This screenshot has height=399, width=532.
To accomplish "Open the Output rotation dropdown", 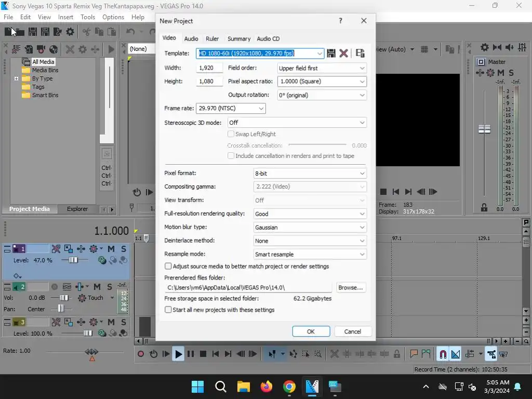I will [322, 95].
